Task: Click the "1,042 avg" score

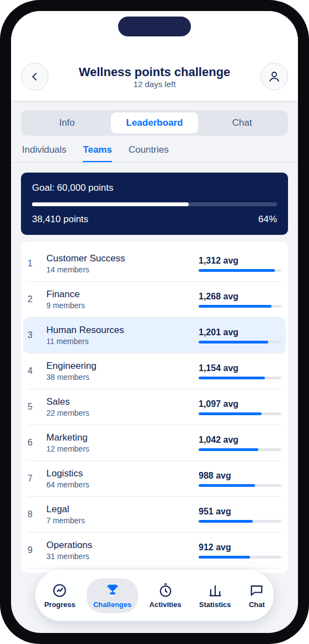Action: coord(219,439)
